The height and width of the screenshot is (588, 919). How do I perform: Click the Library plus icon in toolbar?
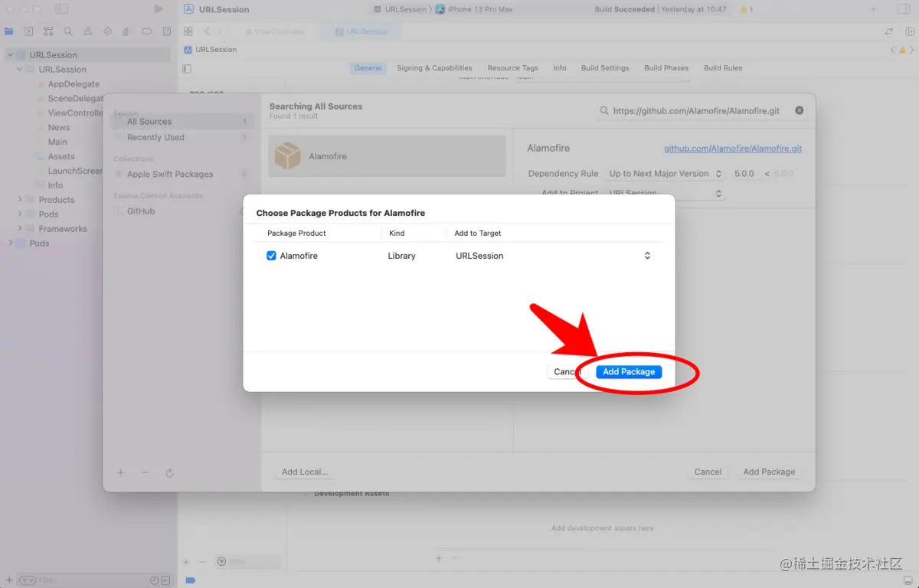click(x=873, y=9)
